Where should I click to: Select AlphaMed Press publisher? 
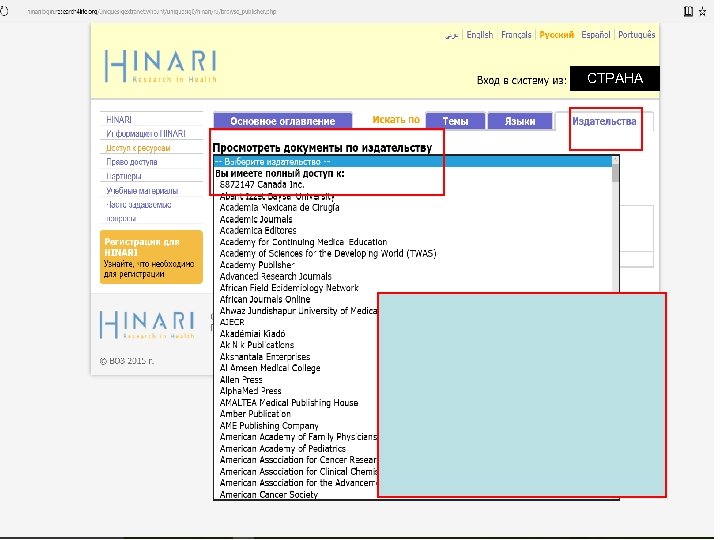[250, 391]
